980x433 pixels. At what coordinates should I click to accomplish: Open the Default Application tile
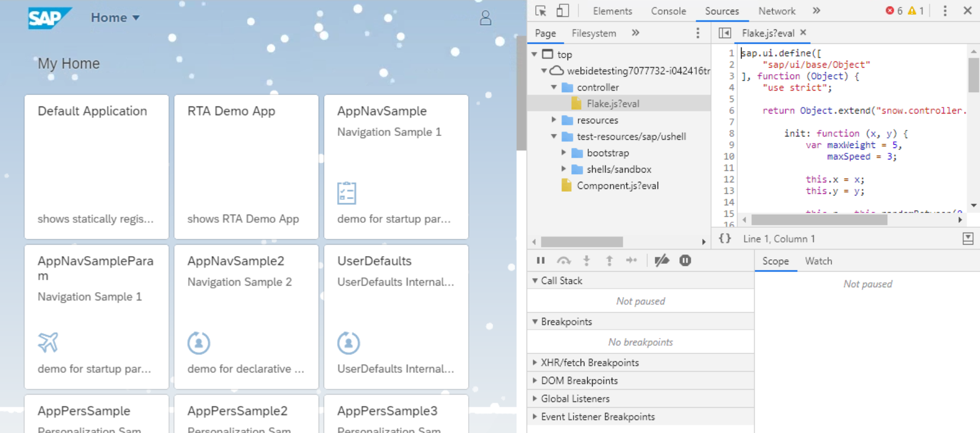pos(97,167)
